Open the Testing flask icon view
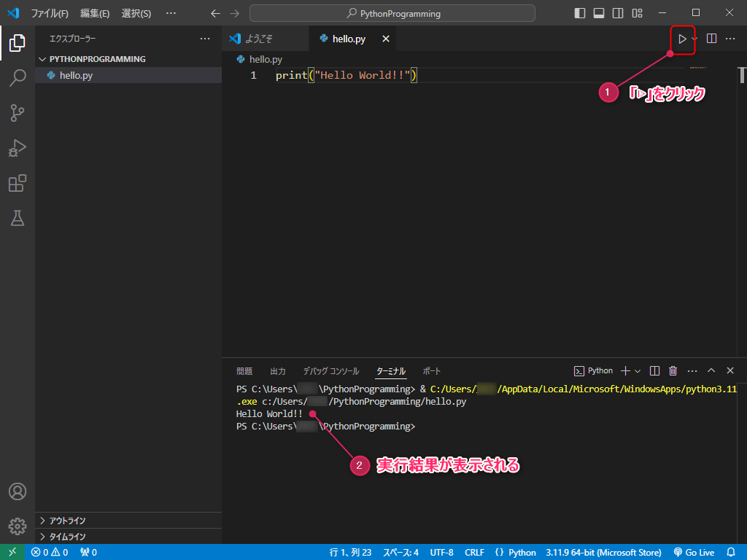Viewport: 747px width, 560px height. tap(18, 218)
